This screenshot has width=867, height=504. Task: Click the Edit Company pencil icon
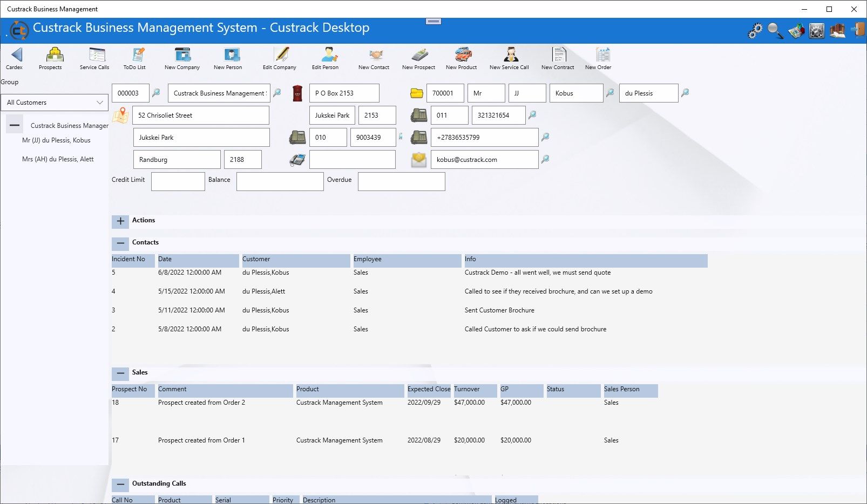click(281, 55)
